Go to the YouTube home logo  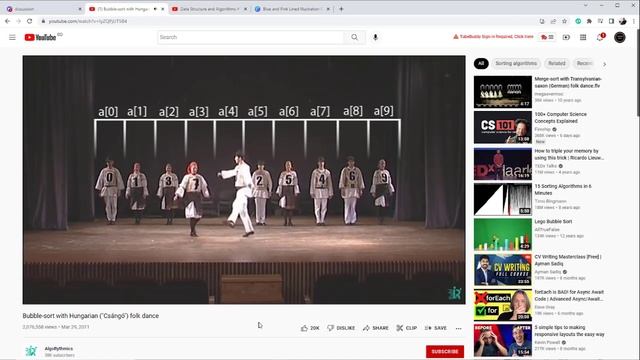tap(40, 37)
